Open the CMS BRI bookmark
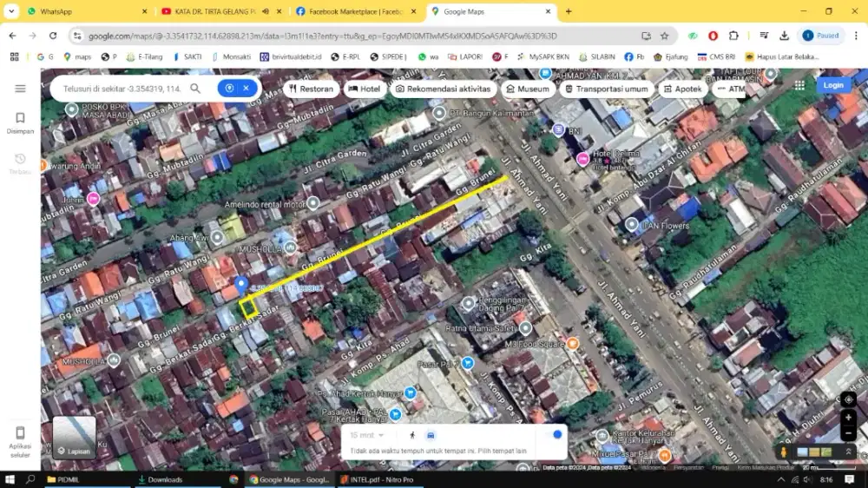Image resolution: width=868 pixels, height=488 pixels. coord(716,56)
